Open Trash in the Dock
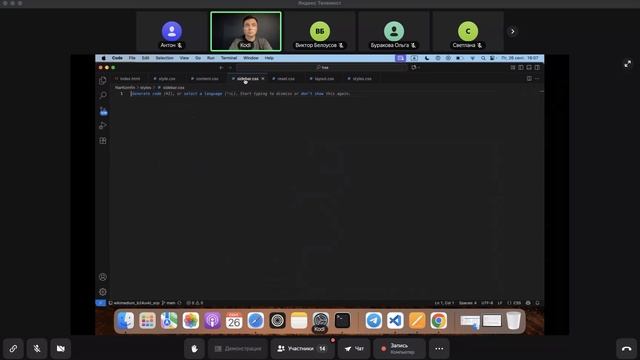The width and height of the screenshot is (640, 360). 513,320
